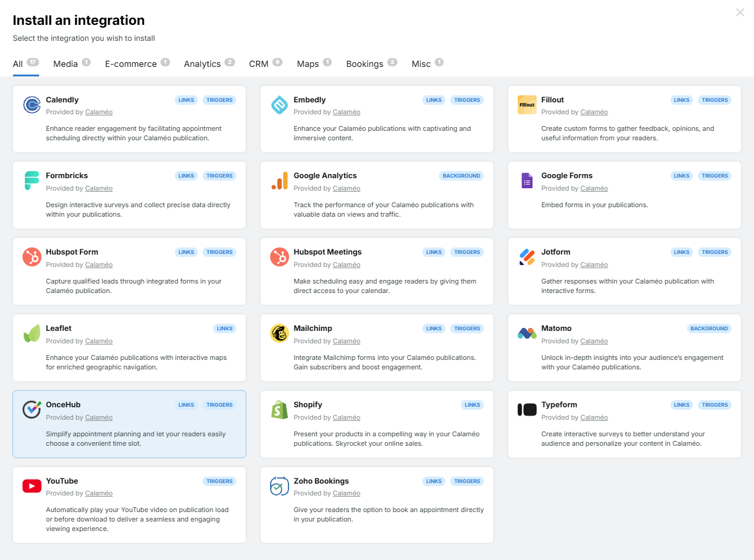Click the Google Analytics bar chart icon
Viewport: 754px width, 560px height.
[x=280, y=181]
